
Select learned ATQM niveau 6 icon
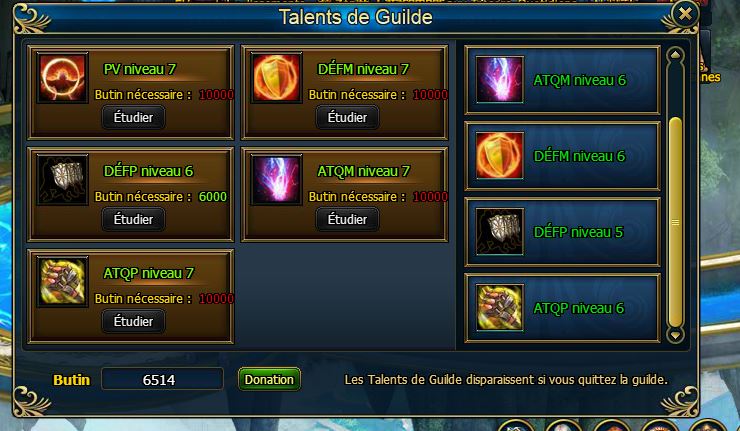coord(500,79)
